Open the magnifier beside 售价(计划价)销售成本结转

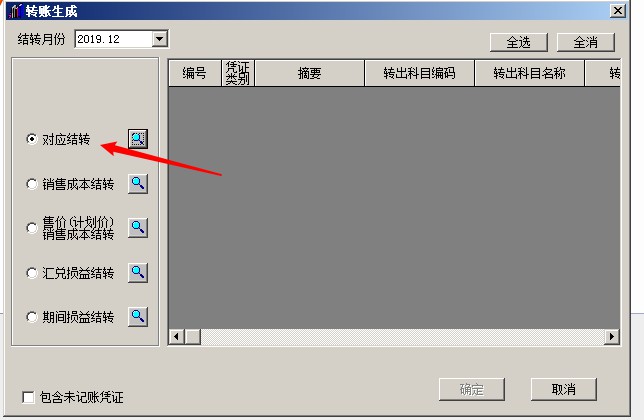click(x=138, y=227)
